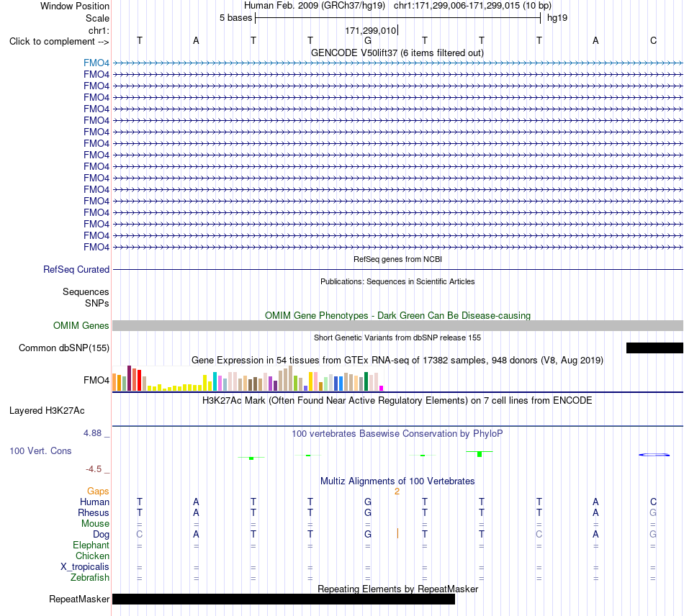The image size is (684, 616).
Task: Click the Chicken alignment row label
Action: tap(92, 556)
